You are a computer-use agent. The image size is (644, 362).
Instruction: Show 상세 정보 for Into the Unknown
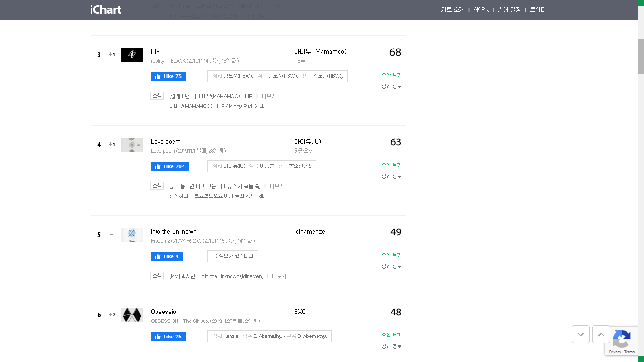tap(392, 266)
